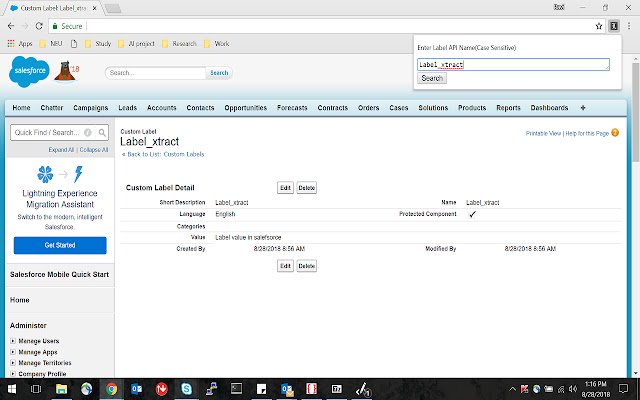Expand Manage Territories tree node
Image resolution: width=640 pixels, height=400 pixels.
tap(13, 362)
